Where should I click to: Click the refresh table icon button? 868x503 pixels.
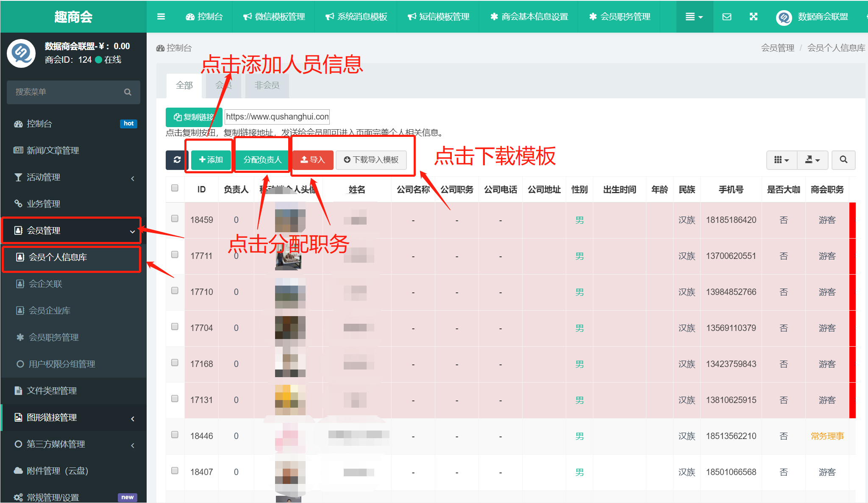(x=177, y=160)
